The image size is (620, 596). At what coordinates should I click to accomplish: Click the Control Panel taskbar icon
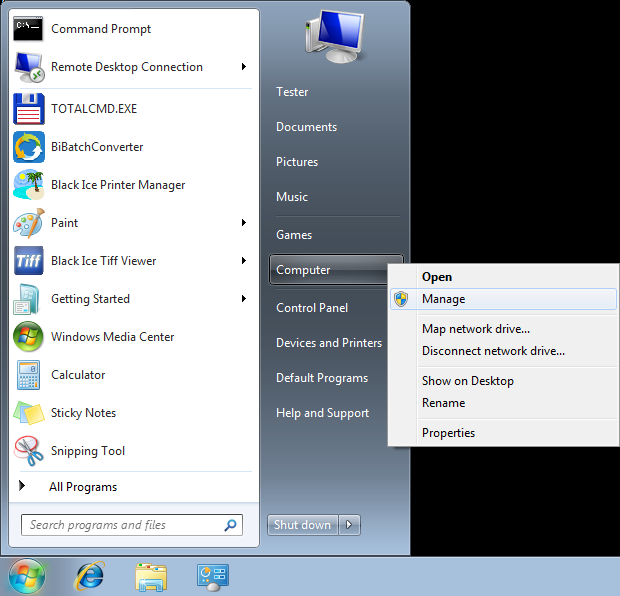tap(213, 577)
